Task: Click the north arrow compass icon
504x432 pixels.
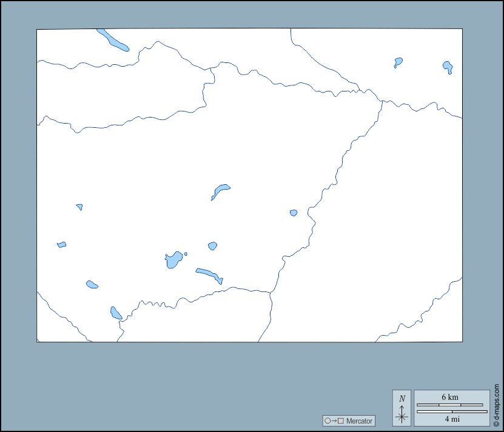Action: pos(402,414)
